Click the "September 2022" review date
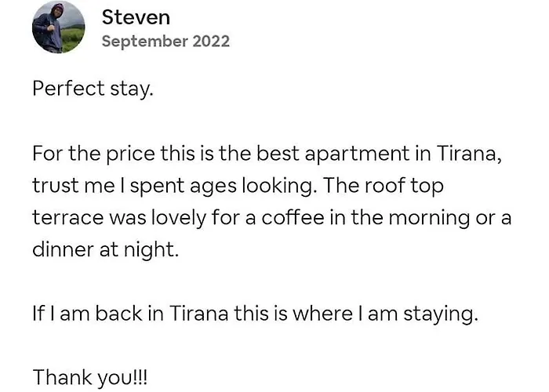Viewport: 549px width, 392px height. click(x=165, y=42)
